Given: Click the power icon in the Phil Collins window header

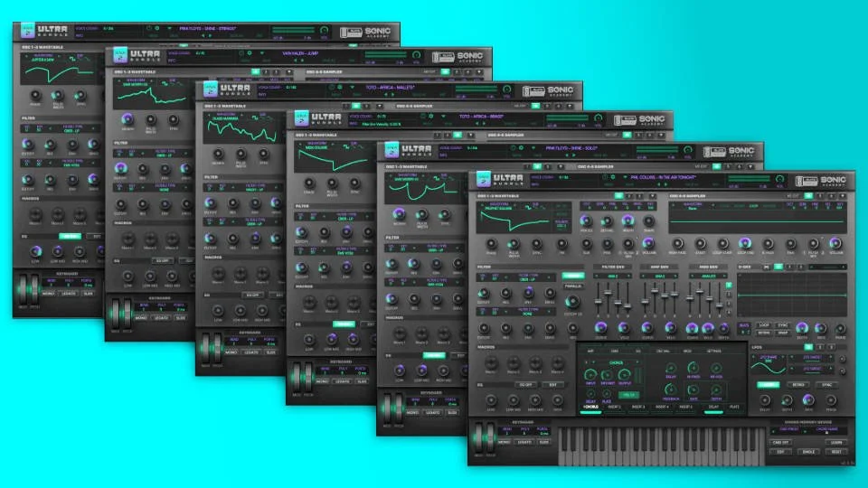Looking at the screenshot, I should 605,177.
